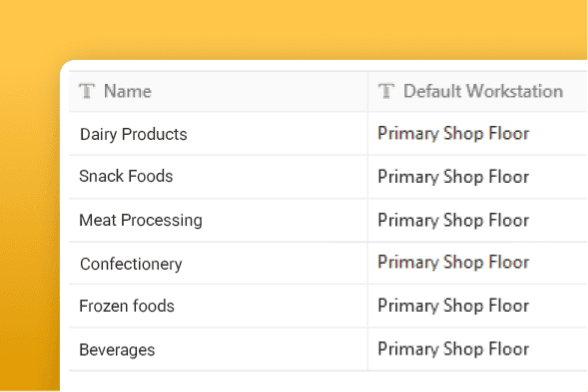Screen dimensions: 588x392
Task: Follow Dairy Products' Primary Shop Floor link
Action: tap(453, 134)
